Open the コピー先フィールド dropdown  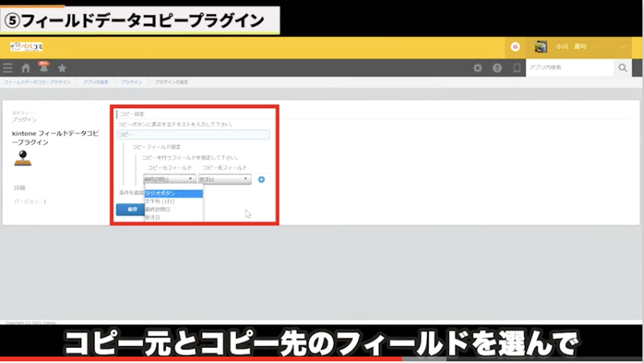point(224,179)
